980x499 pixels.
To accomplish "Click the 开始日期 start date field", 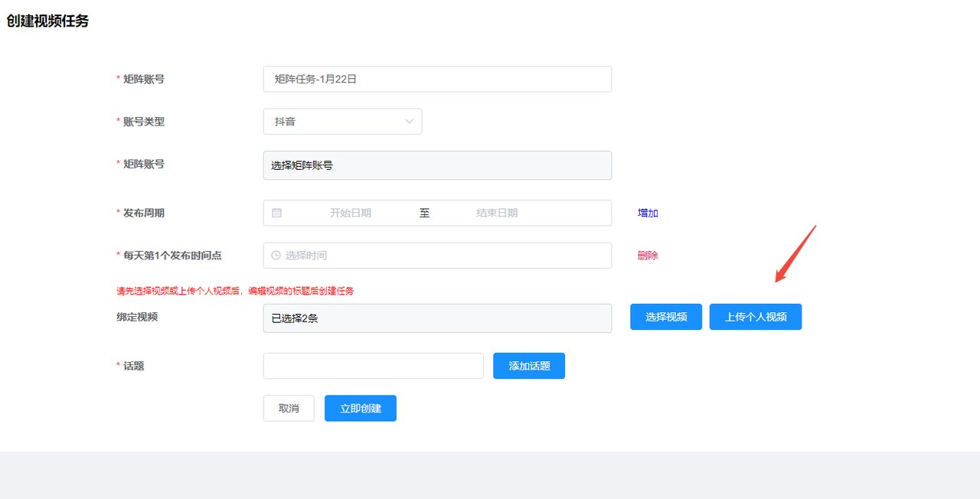I will point(351,213).
